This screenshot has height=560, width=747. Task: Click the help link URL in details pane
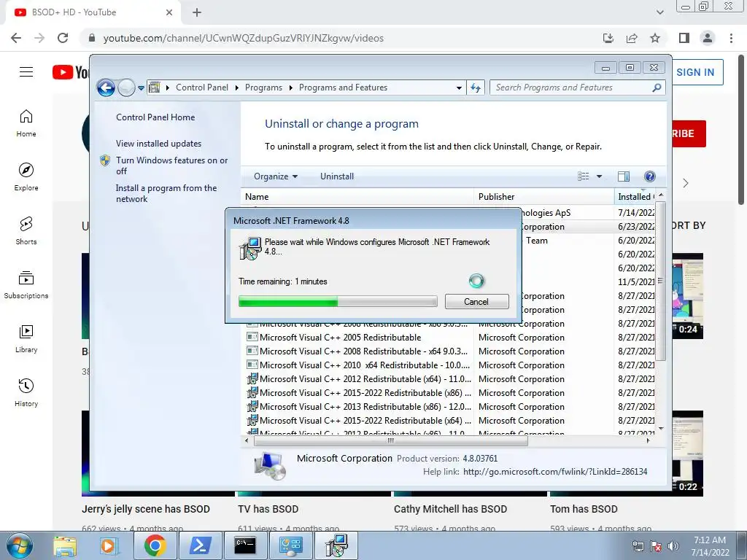[x=555, y=472]
